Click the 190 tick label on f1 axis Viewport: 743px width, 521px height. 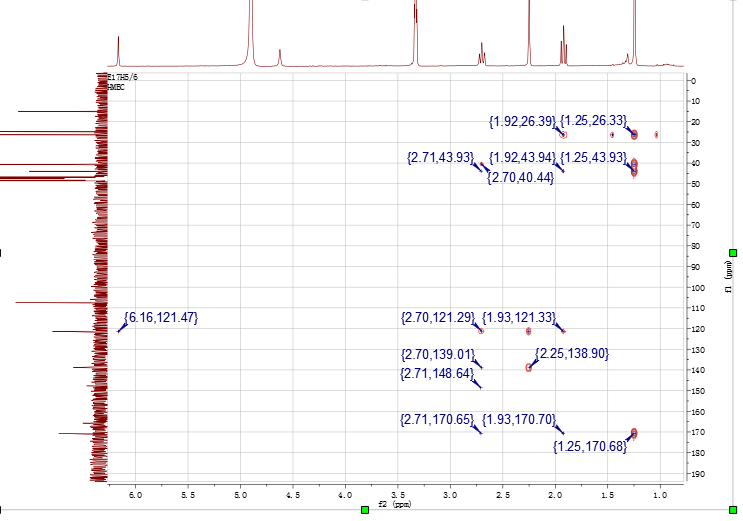(697, 474)
